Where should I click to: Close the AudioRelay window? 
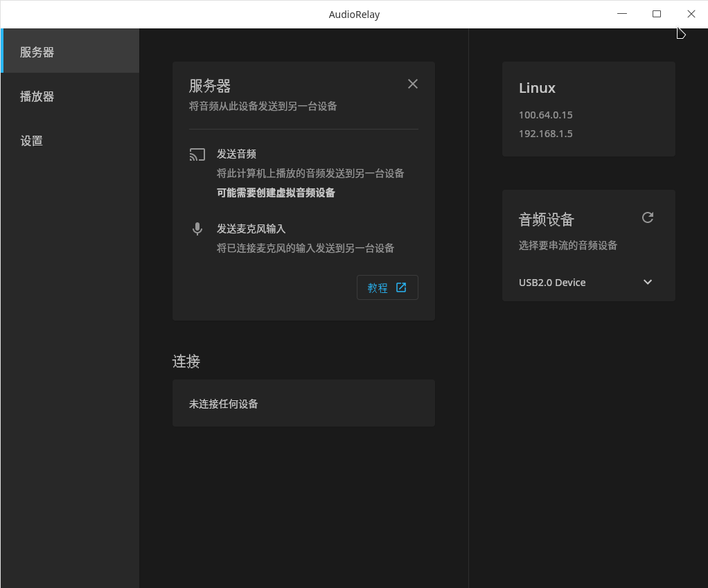pyautogui.click(x=691, y=14)
